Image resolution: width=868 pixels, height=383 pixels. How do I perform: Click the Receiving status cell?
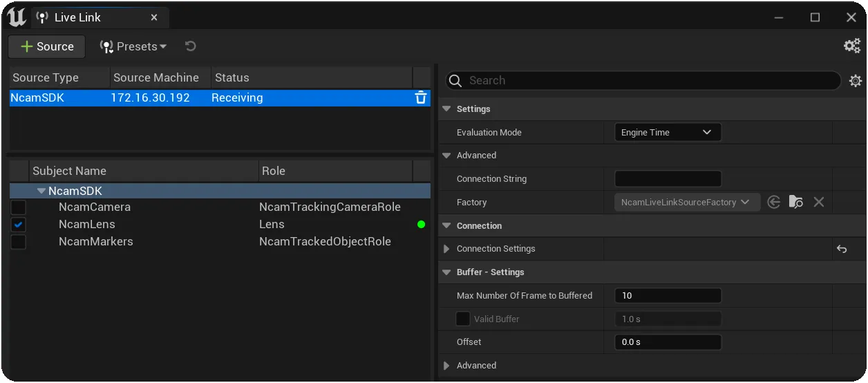(237, 97)
